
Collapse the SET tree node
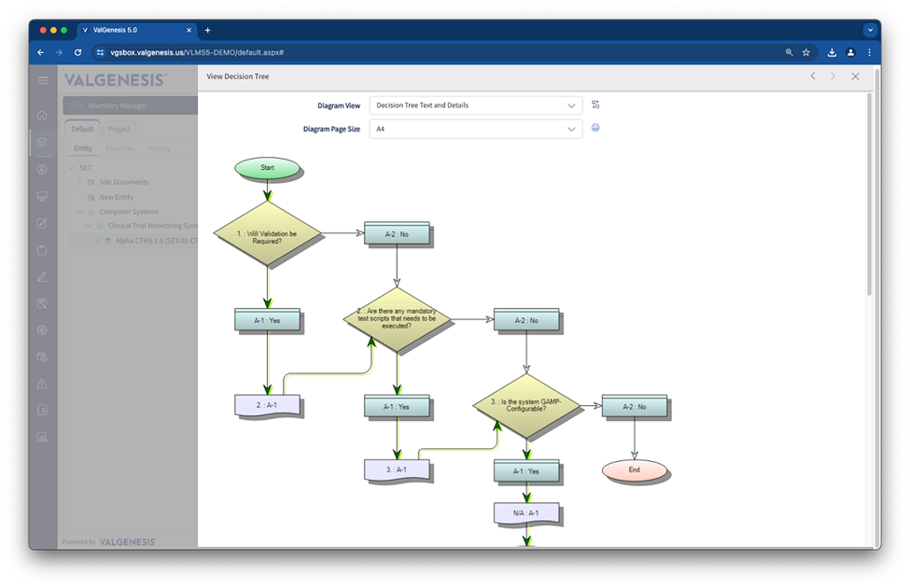pos(70,168)
